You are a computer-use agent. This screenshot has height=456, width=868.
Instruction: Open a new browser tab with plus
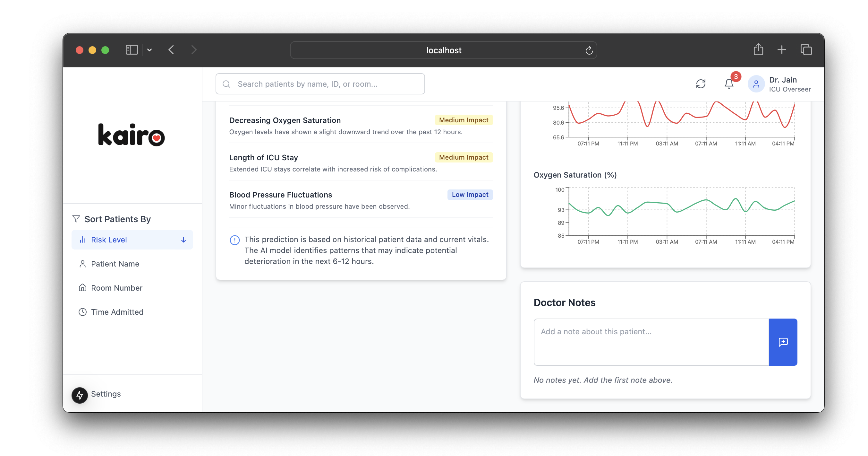(x=782, y=50)
